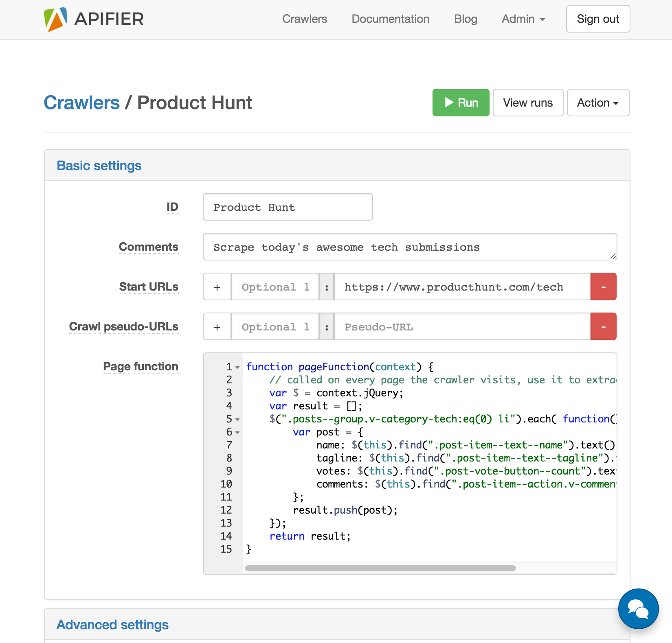Open the Admin dropdown menu
Screen dimensions: 672x643
coord(523,19)
